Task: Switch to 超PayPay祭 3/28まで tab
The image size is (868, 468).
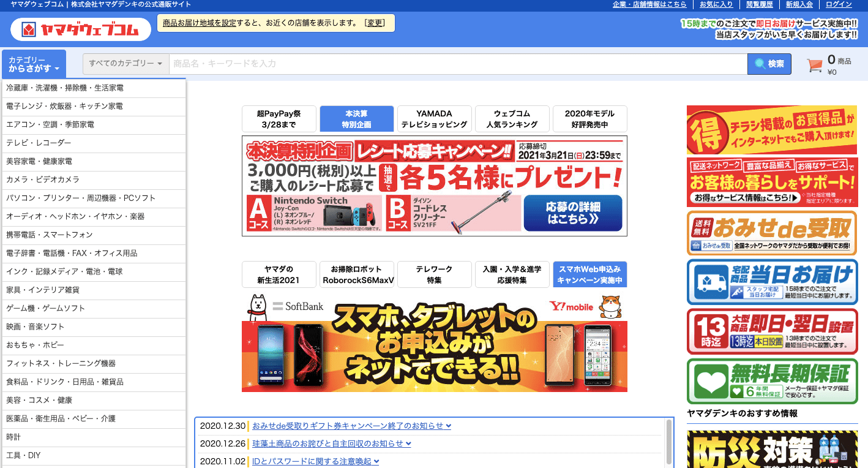Action: pos(279,119)
